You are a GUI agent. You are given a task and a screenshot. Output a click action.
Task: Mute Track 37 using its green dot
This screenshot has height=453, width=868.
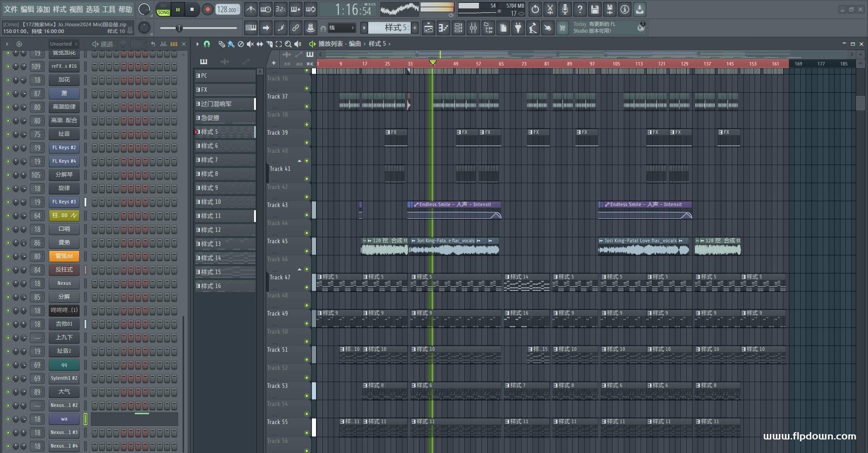pyautogui.click(x=307, y=107)
